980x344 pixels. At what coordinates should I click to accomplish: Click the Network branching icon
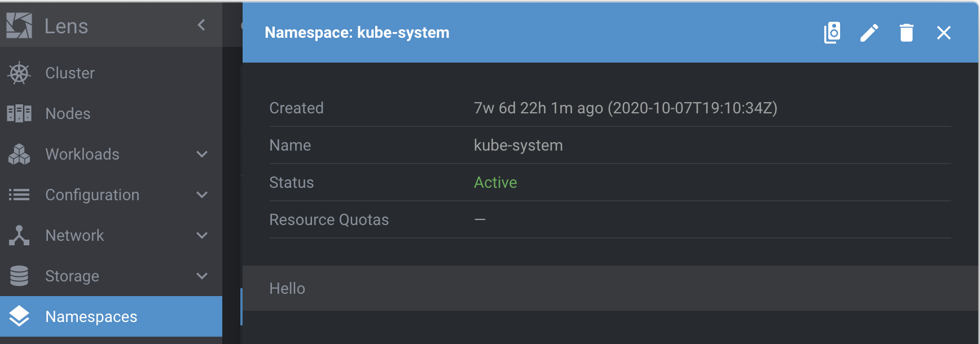19,235
